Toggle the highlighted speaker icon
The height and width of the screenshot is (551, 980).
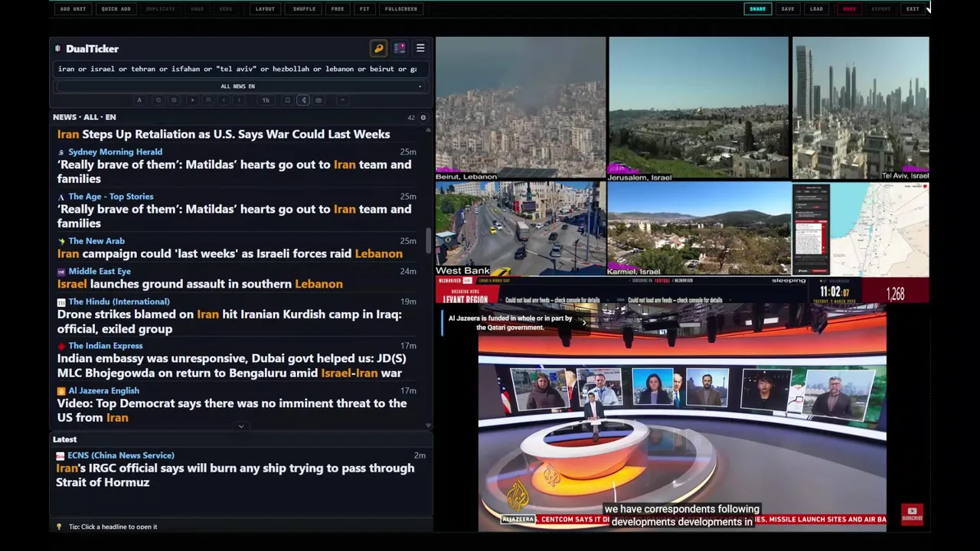coord(303,100)
